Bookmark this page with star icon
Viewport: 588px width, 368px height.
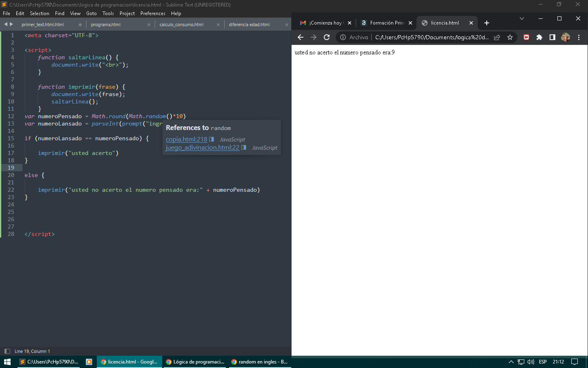coord(510,37)
